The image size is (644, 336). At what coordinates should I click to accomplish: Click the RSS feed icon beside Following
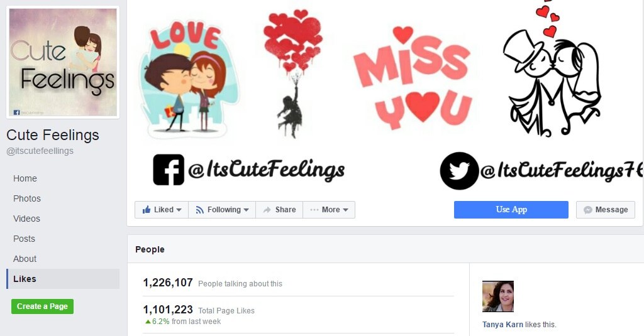point(199,210)
